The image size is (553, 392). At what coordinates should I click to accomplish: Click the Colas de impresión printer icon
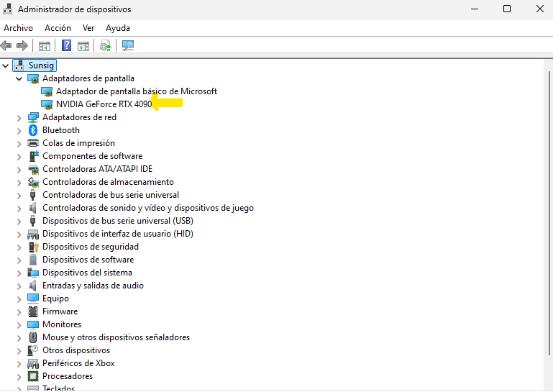[x=33, y=143]
